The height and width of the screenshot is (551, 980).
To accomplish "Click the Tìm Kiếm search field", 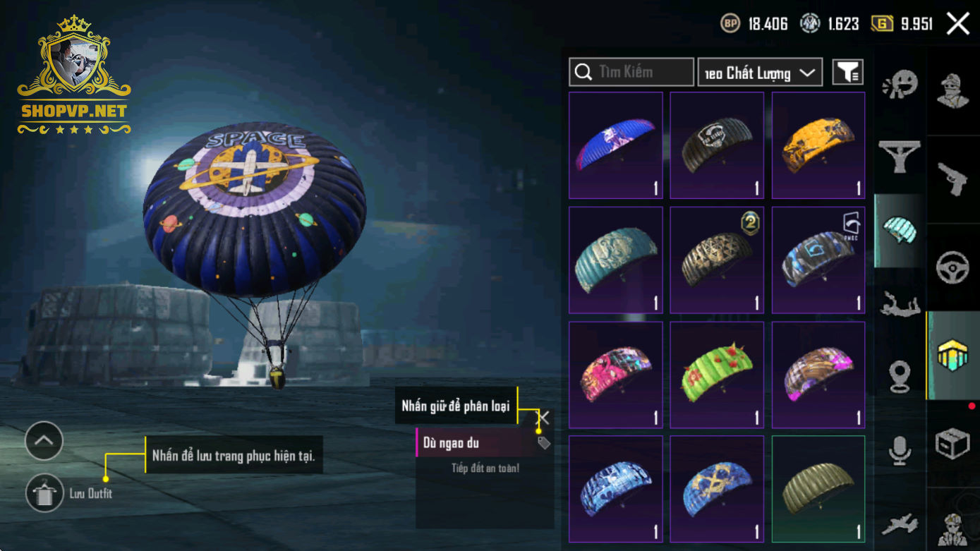I will point(631,72).
